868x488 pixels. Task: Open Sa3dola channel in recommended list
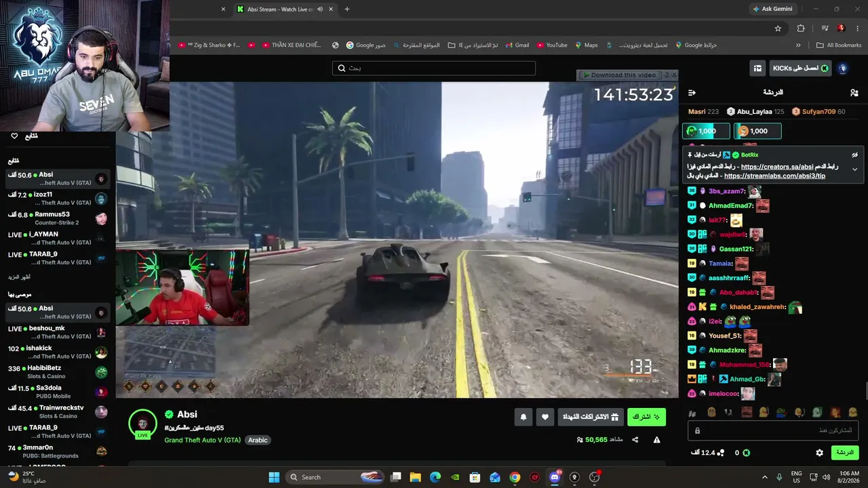58,392
